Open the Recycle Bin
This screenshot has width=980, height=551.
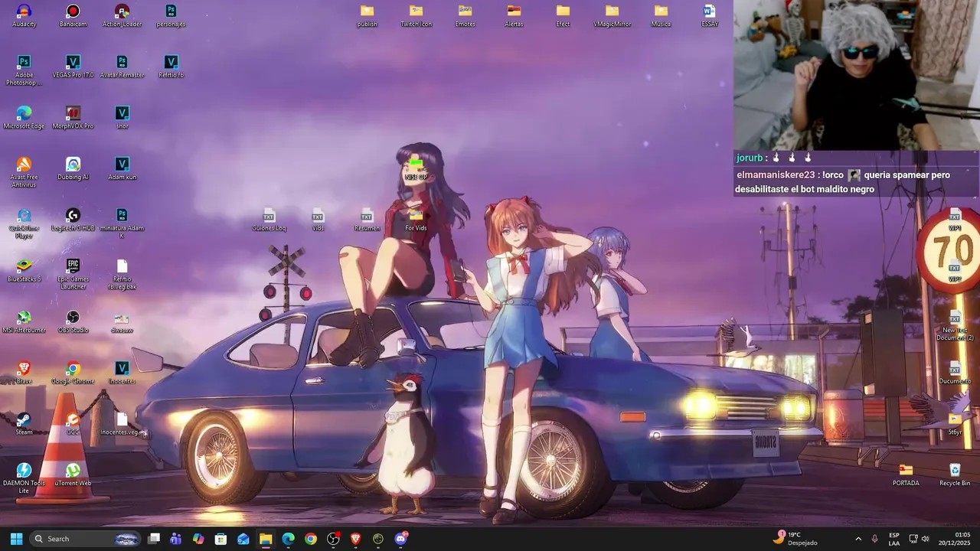tap(955, 475)
